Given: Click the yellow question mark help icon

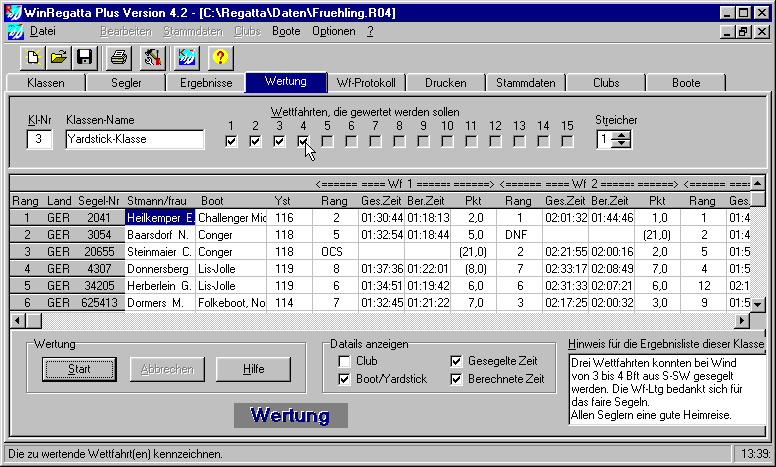Looking at the screenshot, I should point(221,57).
